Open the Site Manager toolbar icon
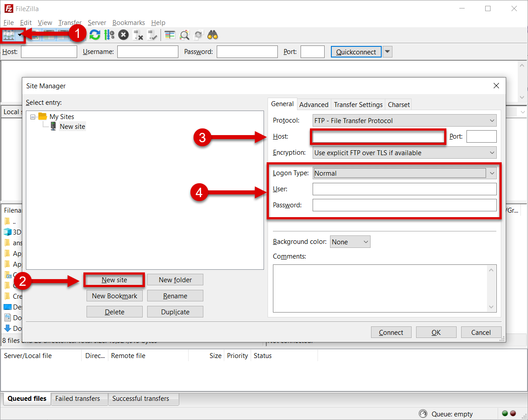 (9, 35)
